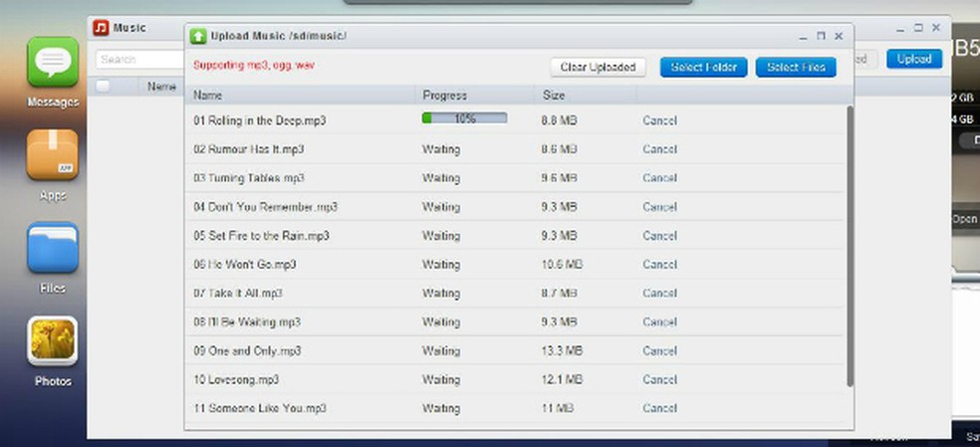Click the Select Folder button
Screen dimensions: 980x447
coord(704,67)
